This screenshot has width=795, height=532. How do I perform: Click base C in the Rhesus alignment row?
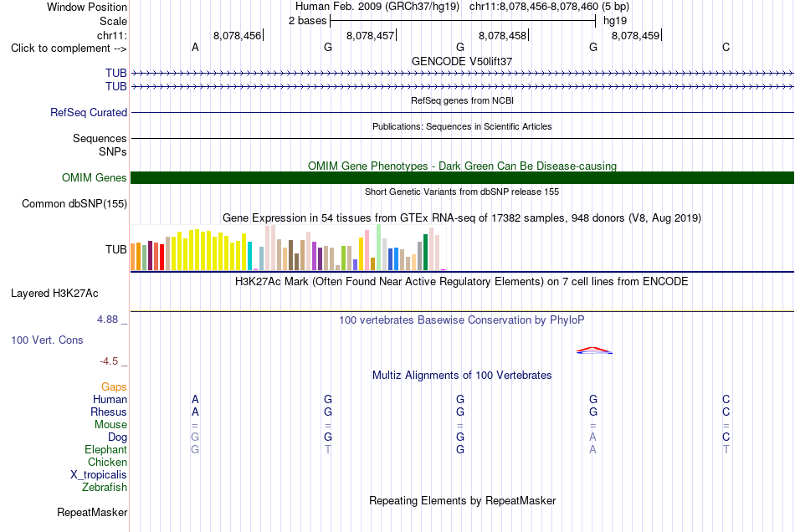tap(726, 412)
